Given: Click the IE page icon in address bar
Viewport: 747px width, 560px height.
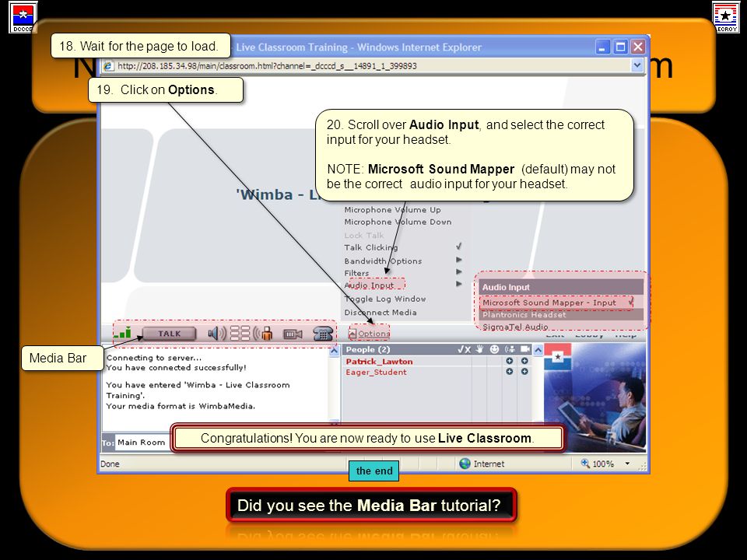Looking at the screenshot, I should tap(109, 65).
